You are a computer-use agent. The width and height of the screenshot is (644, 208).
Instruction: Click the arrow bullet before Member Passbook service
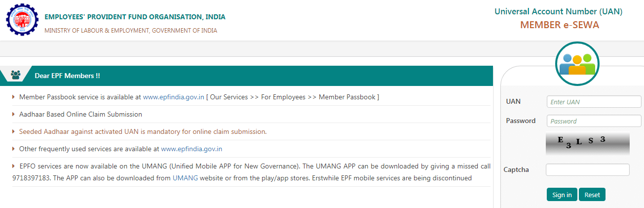[x=14, y=97]
